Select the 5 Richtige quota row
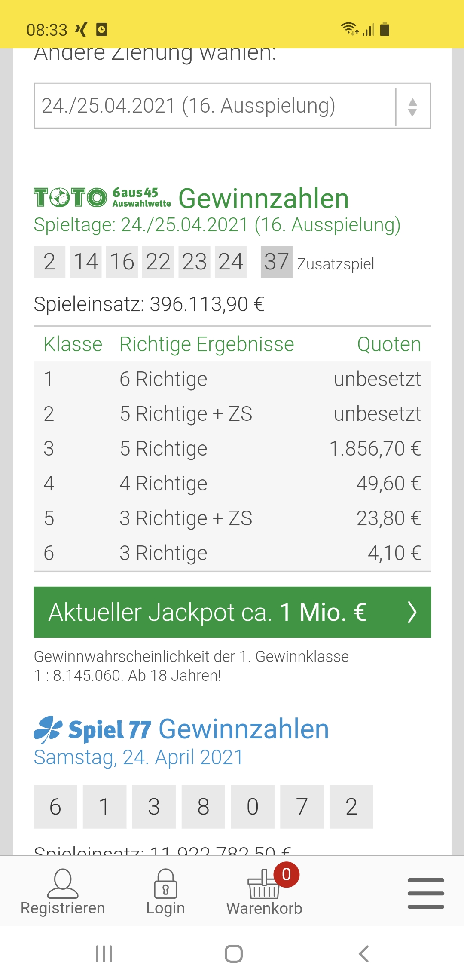Viewport: 464px width, 980px height. tap(232, 449)
